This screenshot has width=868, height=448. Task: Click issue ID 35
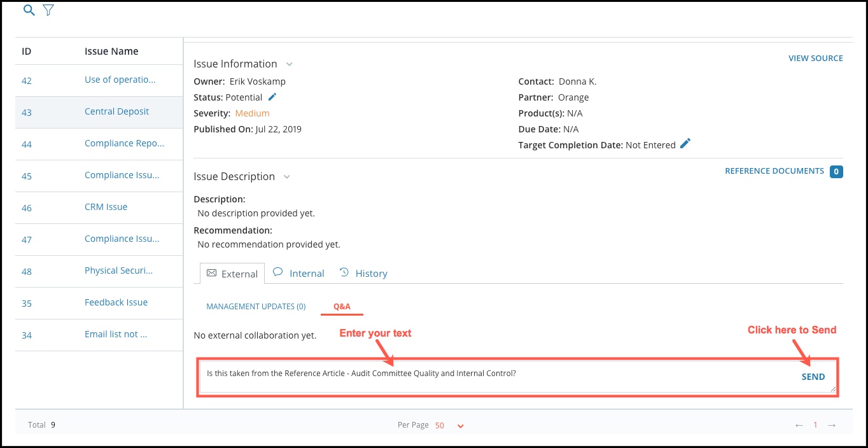(x=27, y=304)
